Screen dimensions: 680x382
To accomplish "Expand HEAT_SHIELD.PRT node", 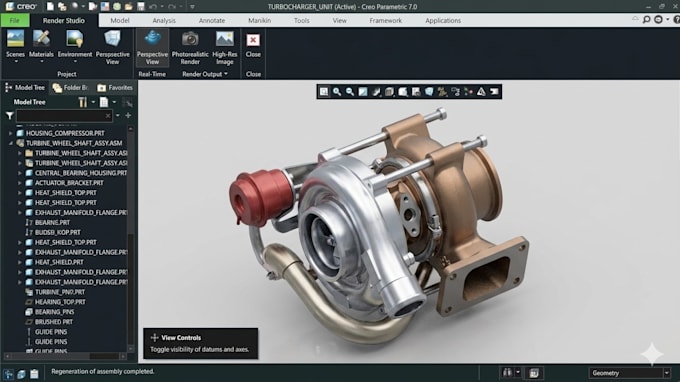I will pyautogui.click(x=20, y=262).
